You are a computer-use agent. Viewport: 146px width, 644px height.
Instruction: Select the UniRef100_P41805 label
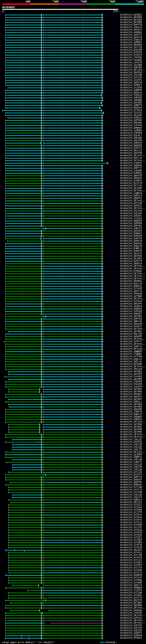click(131, 384)
